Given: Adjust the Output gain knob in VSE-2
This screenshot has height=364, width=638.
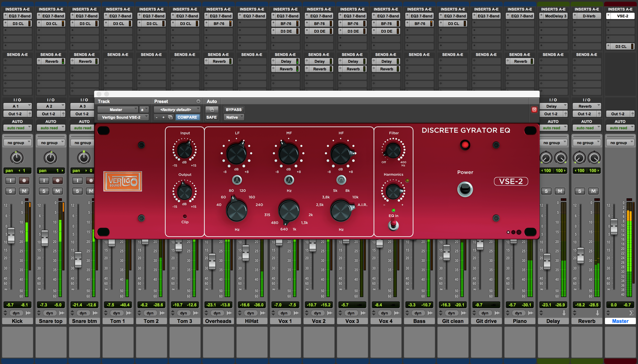Looking at the screenshot, I should (x=184, y=192).
